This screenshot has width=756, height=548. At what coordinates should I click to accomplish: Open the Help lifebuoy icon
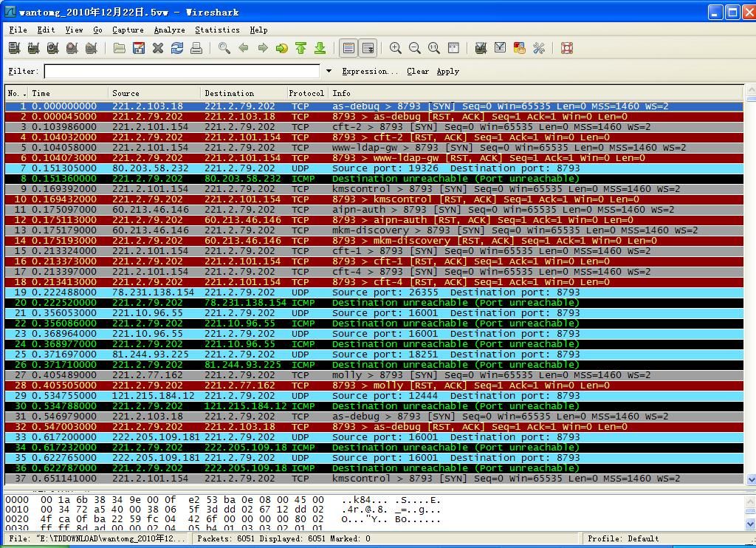click(x=567, y=48)
